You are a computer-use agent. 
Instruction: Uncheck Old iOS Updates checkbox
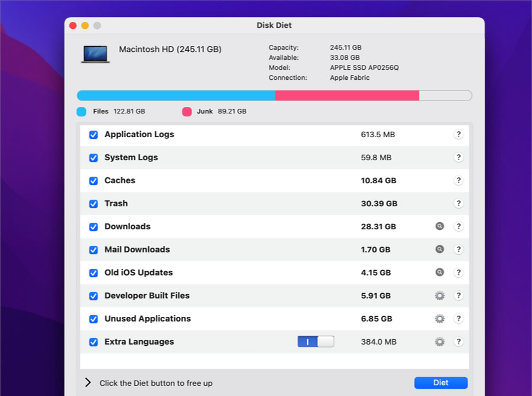tap(93, 273)
